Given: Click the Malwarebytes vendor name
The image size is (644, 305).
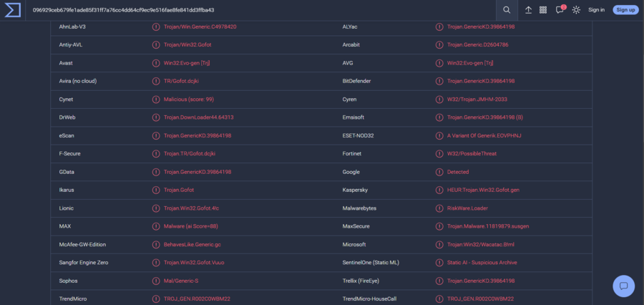Looking at the screenshot, I should [359, 208].
